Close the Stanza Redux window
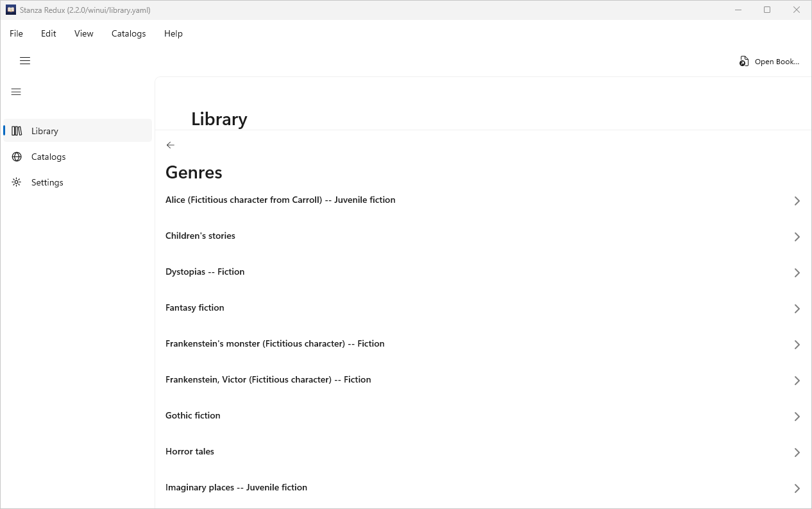812x509 pixels. 797,10
